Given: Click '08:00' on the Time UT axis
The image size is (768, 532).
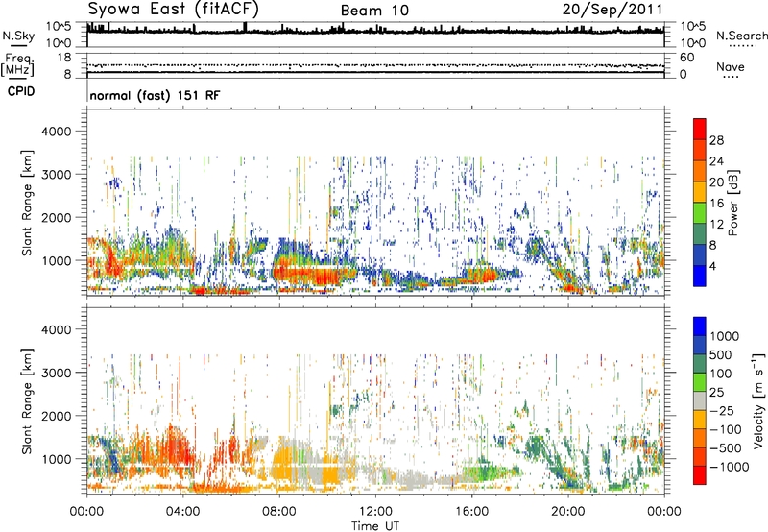Looking at the screenshot, I should point(279,512).
